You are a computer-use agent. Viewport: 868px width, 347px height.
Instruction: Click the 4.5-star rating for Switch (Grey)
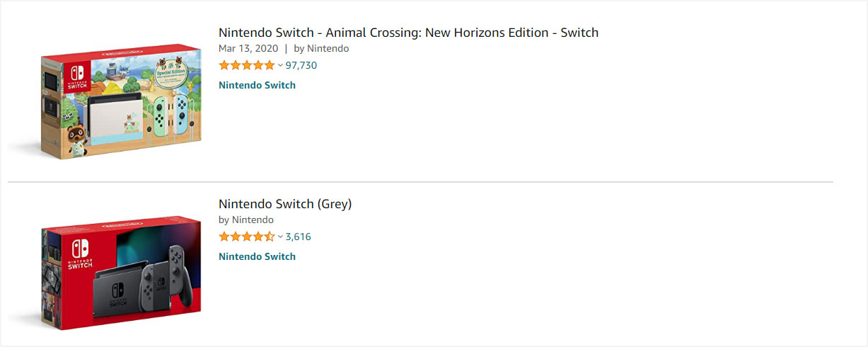tap(246, 237)
